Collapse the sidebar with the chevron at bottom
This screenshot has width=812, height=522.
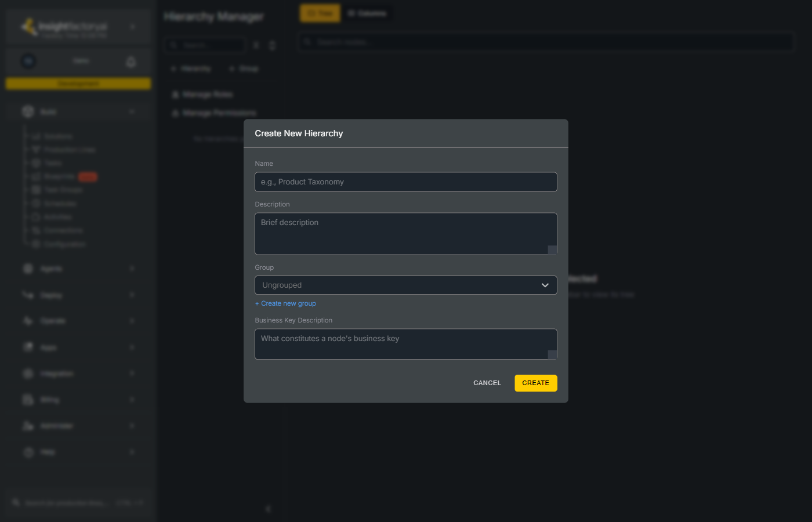268,509
